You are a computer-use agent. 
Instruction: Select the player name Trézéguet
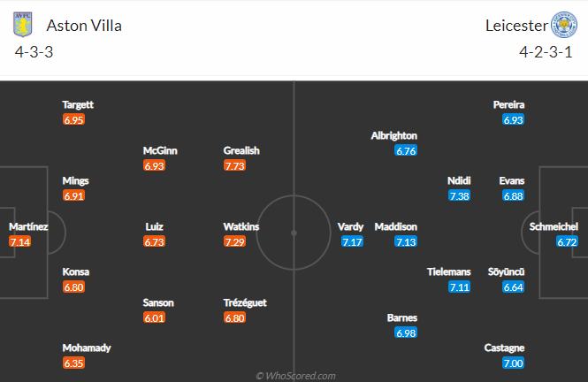coord(245,302)
